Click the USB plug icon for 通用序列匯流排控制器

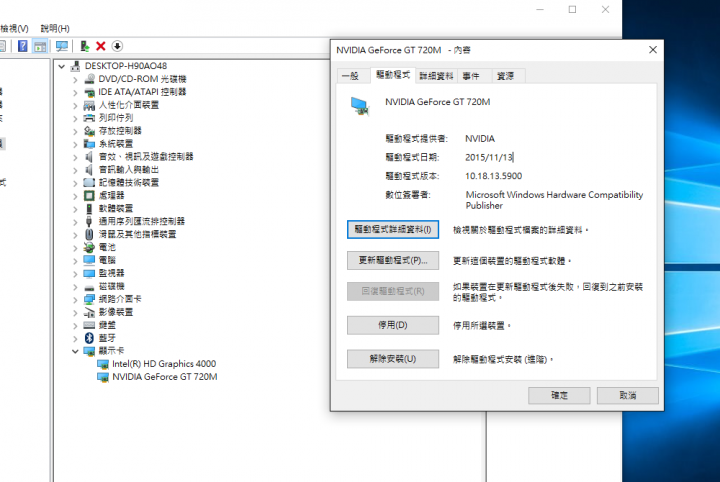89,221
